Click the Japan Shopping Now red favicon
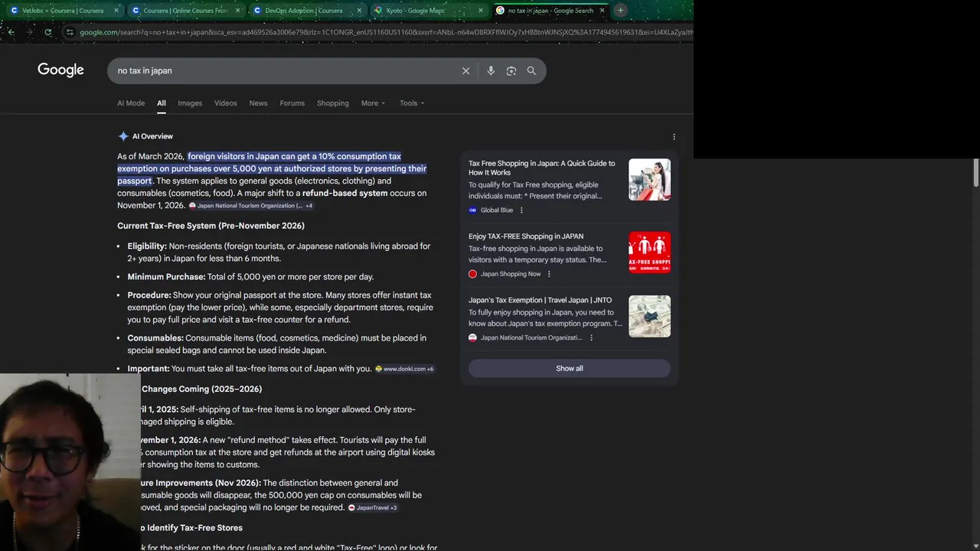Viewport: 980px width, 551px height. click(472, 274)
